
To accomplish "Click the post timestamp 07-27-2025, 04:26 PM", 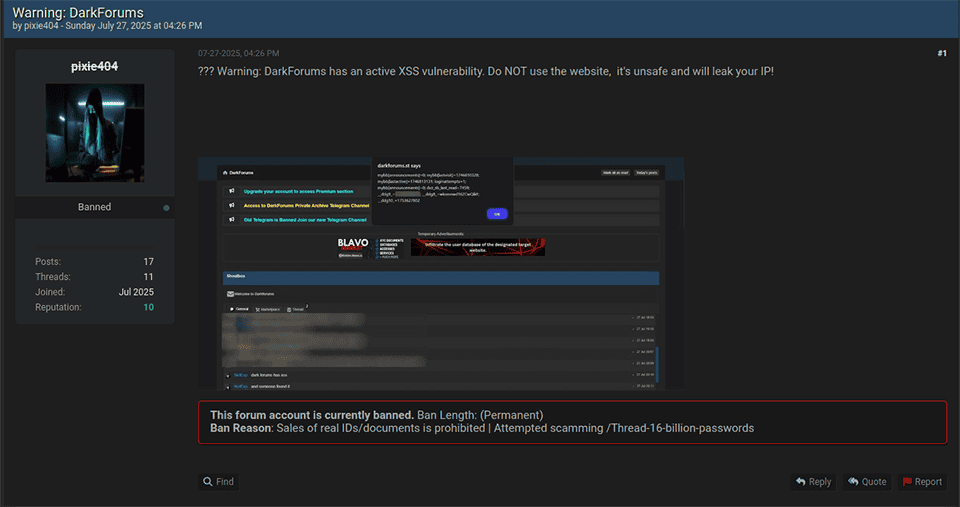I will point(238,53).
